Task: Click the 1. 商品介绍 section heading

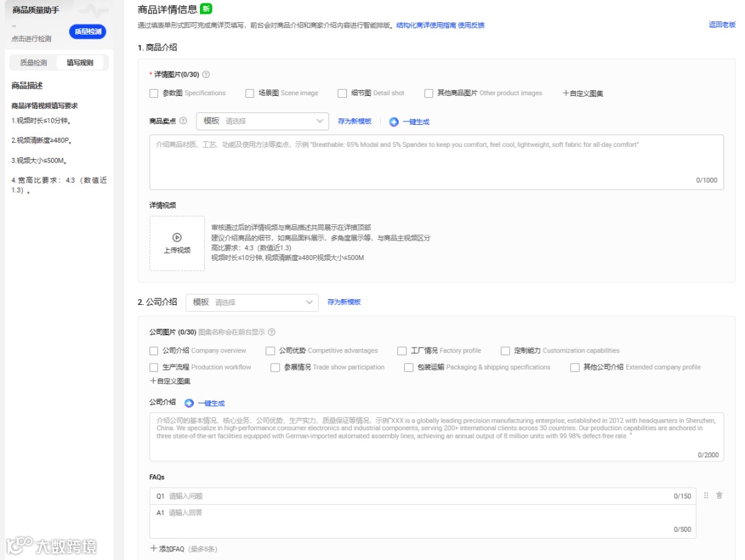Action: (x=157, y=48)
